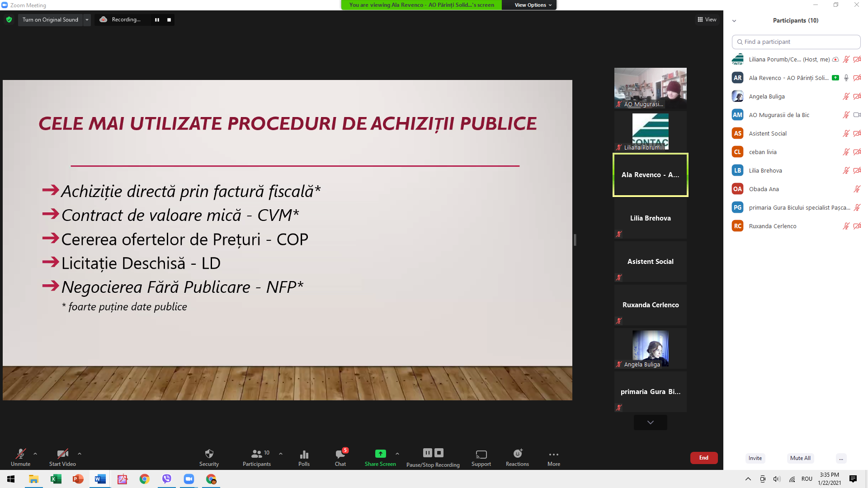Click the Invite button

click(755, 458)
